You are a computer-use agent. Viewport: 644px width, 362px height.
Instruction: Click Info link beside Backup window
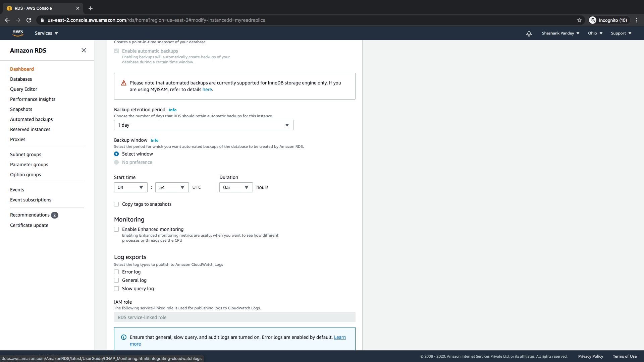(154, 140)
